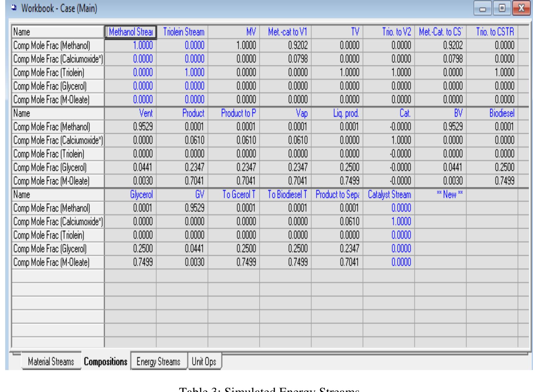The width and height of the screenshot is (533, 392).
Task: Select the Glycerol stream name cell
Action: point(131,195)
